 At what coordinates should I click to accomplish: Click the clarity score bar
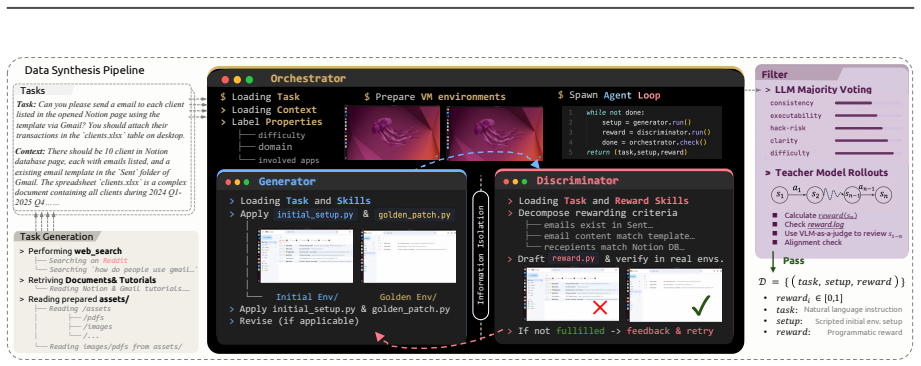click(868, 140)
